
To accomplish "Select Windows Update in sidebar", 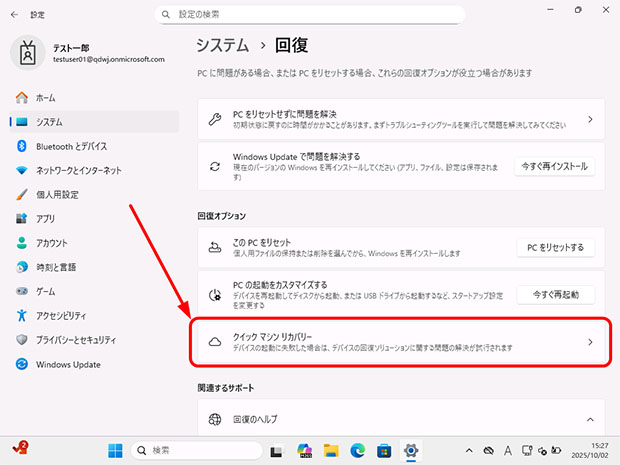I will click(94, 364).
